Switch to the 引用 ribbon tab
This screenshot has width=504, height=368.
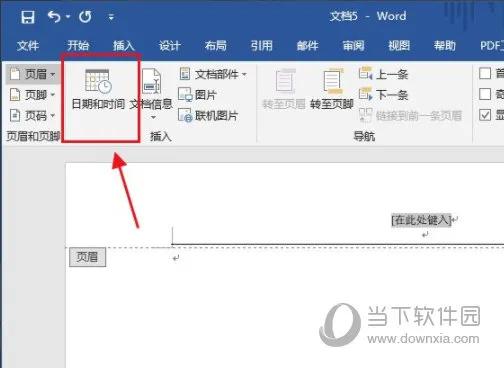262,45
